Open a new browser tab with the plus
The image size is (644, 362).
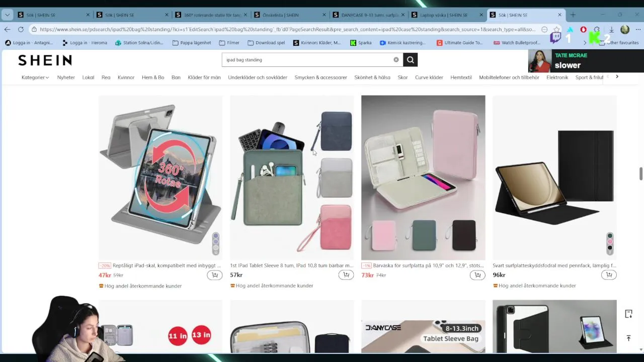click(573, 15)
